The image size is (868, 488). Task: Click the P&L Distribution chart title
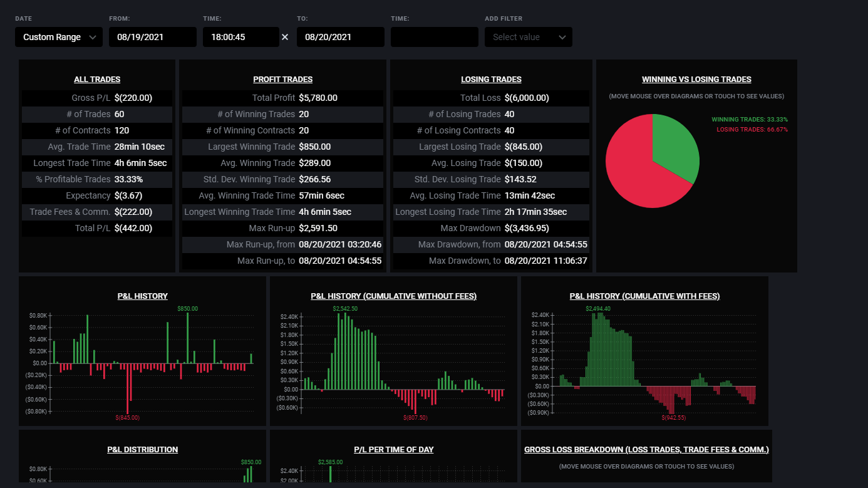click(x=143, y=450)
